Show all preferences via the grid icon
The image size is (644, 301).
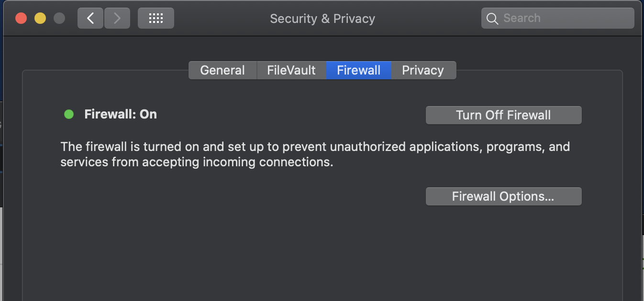[x=156, y=19]
